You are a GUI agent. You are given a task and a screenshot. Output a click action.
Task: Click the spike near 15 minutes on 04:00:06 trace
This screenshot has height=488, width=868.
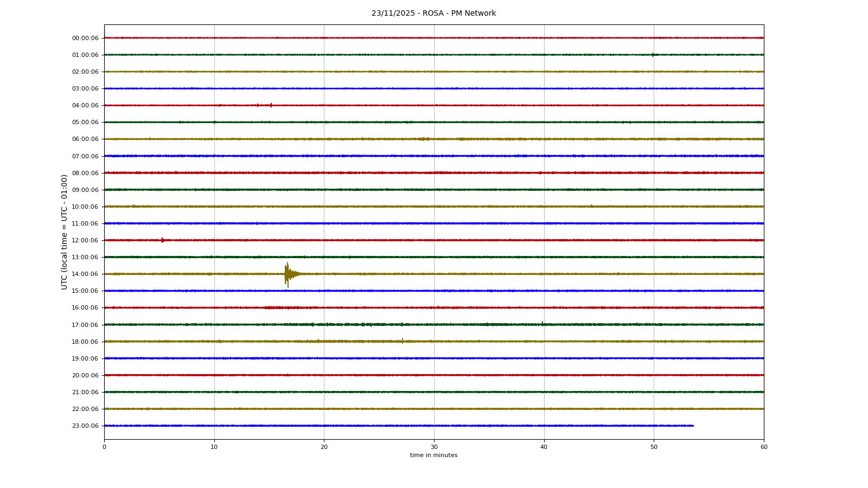(x=271, y=105)
